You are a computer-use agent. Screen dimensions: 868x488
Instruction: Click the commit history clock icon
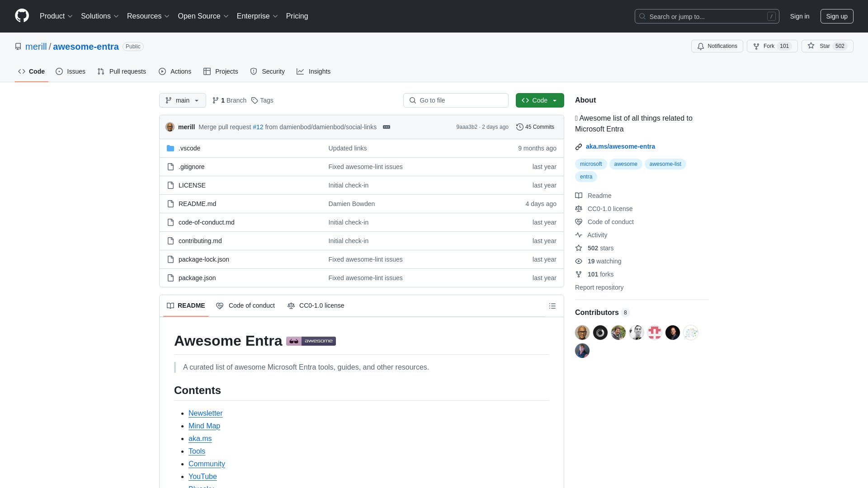pyautogui.click(x=520, y=127)
